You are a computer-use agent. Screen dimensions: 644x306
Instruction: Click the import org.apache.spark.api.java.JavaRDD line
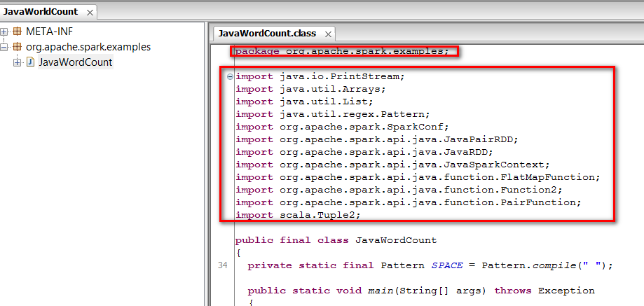364,152
